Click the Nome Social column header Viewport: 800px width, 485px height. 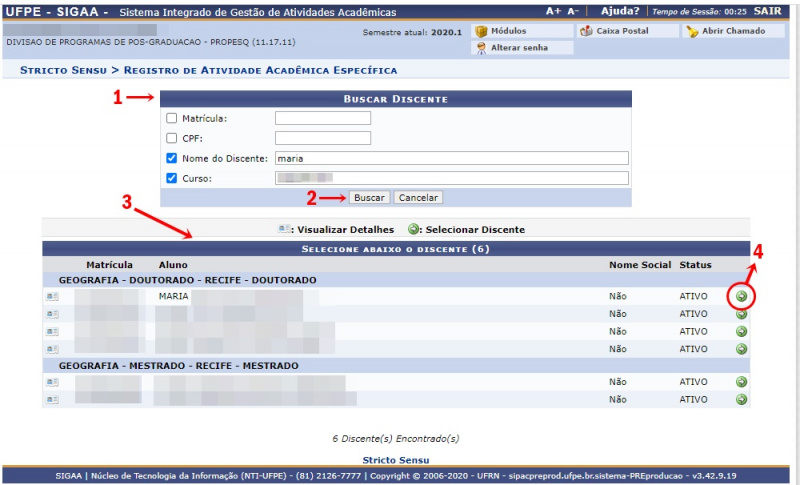[640, 265]
